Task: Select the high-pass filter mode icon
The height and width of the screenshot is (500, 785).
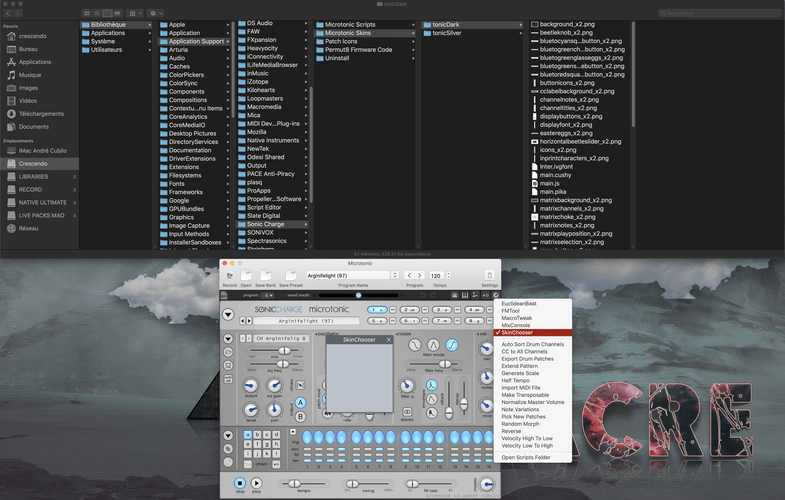Action: pyautogui.click(x=452, y=345)
